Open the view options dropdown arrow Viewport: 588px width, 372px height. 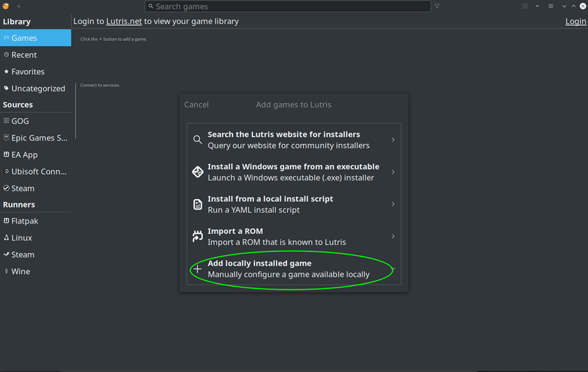(537, 6)
